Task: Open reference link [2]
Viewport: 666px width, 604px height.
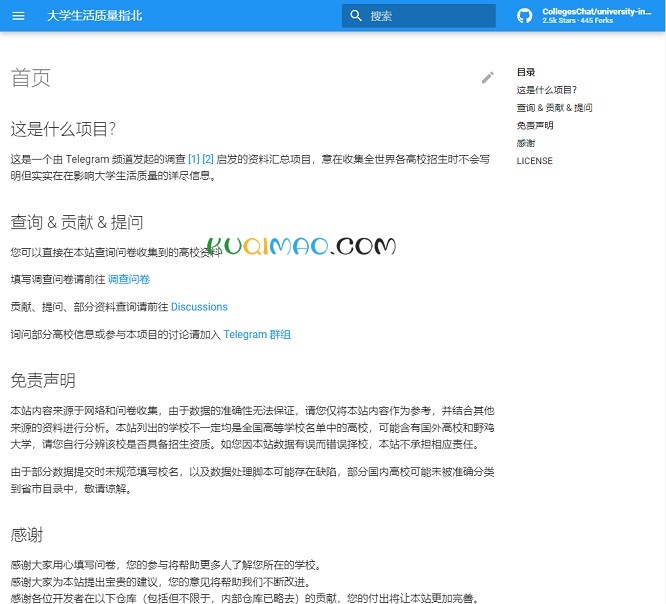Action: pyautogui.click(x=208, y=159)
